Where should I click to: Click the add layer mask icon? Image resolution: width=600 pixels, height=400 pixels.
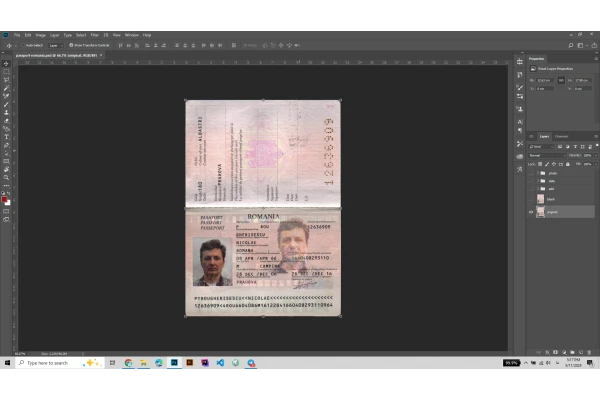(x=555, y=352)
